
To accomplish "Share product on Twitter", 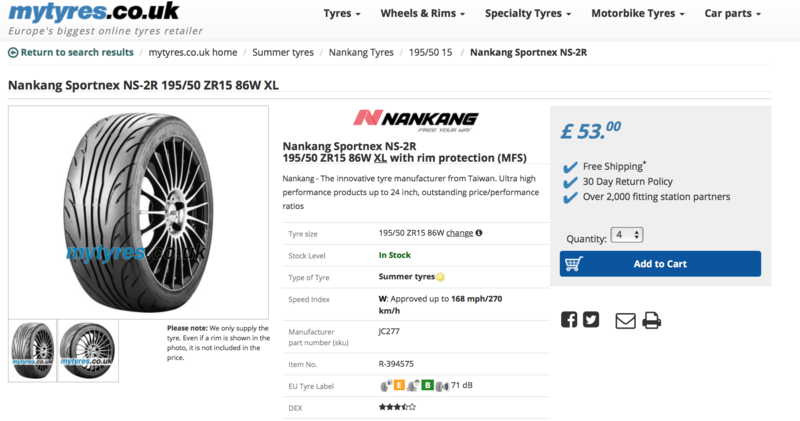I will pyautogui.click(x=591, y=320).
